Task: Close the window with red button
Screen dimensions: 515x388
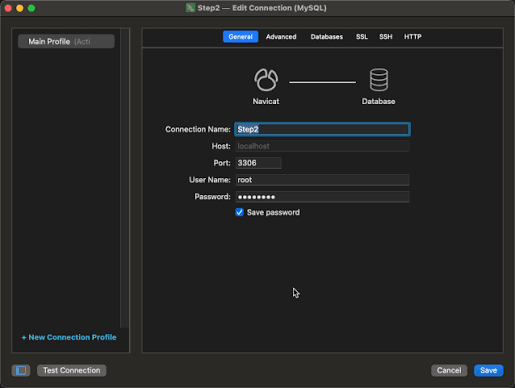Action: coord(8,8)
